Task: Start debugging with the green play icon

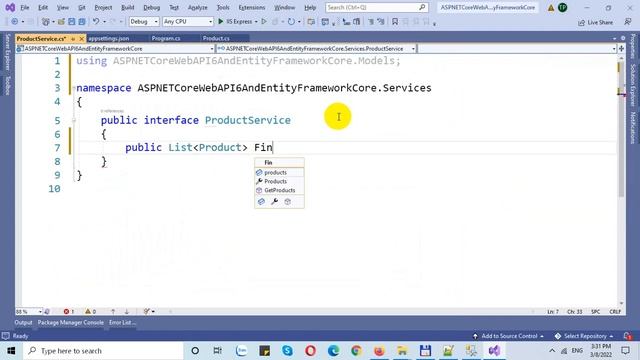Action: [x=221, y=22]
